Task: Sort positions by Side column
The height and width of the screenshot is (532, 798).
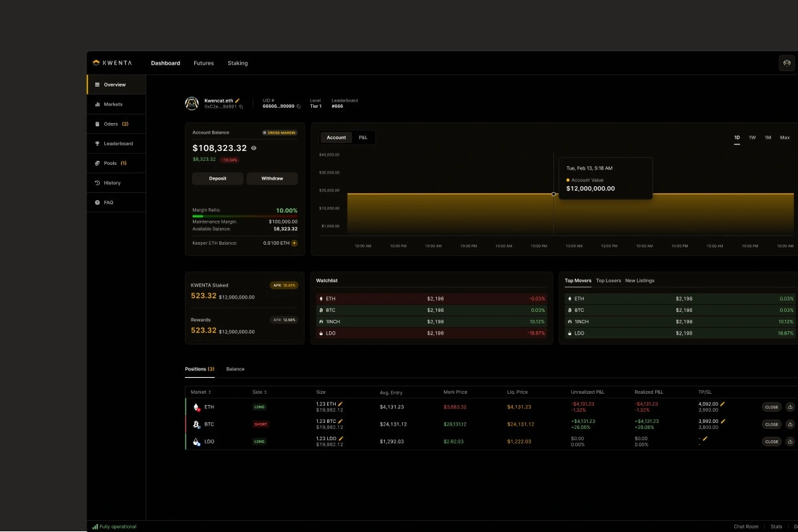Action: tap(259, 392)
